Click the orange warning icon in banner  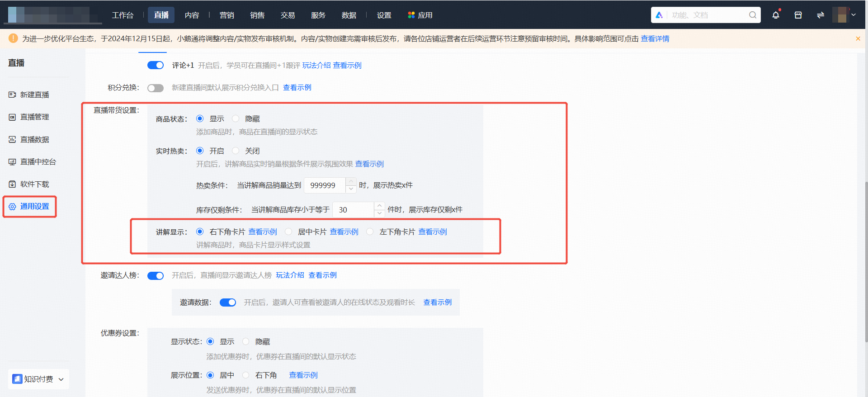[13, 38]
